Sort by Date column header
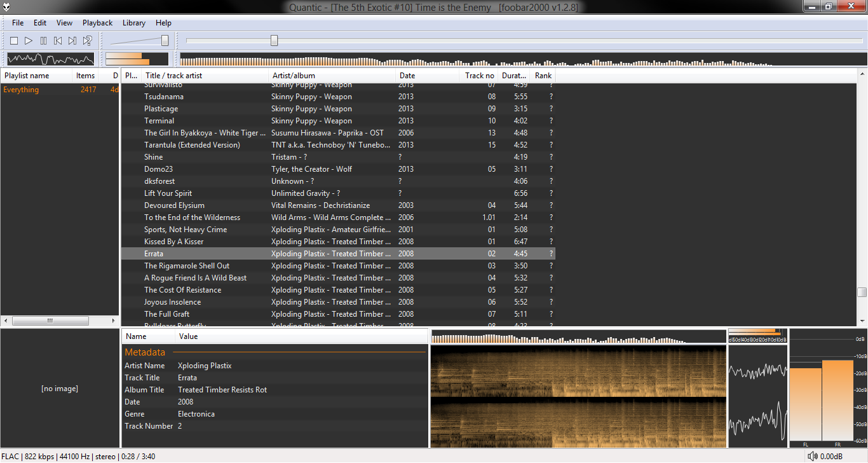Viewport: 868px width, 463px height. (x=427, y=76)
